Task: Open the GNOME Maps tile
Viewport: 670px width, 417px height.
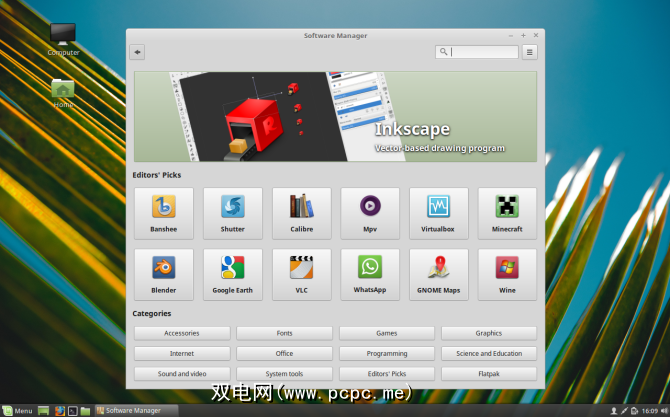Action: pyautogui.click(x=438, y=275)
